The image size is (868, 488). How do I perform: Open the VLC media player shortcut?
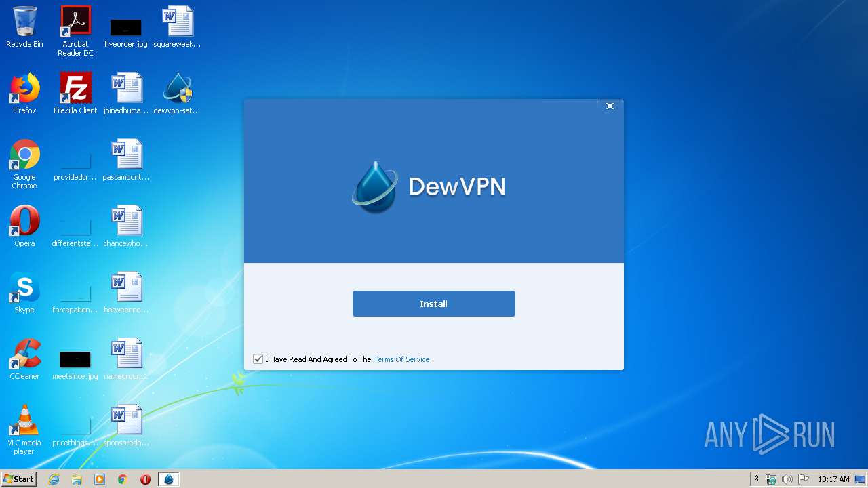24,430
